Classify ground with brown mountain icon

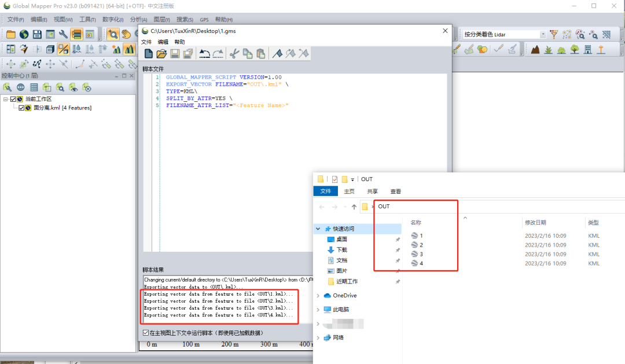point(535,49)
